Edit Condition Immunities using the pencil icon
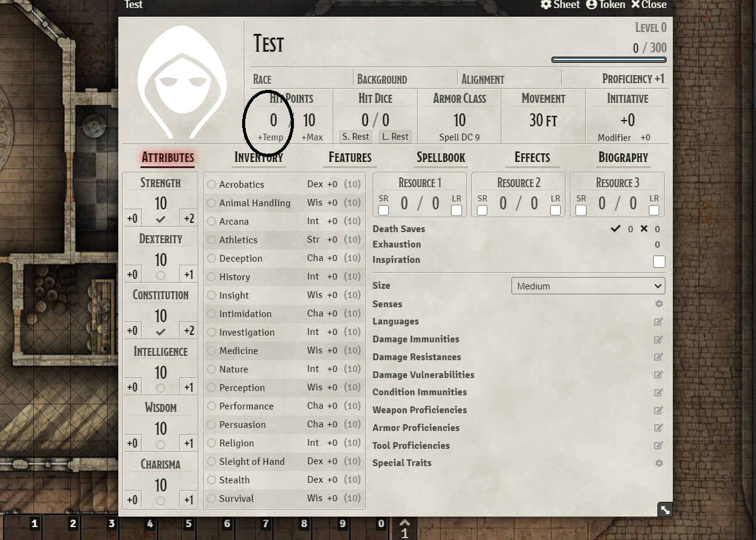The width and height of the screenshot is (756, 540). pyautogui.click(x=659, y=392)
